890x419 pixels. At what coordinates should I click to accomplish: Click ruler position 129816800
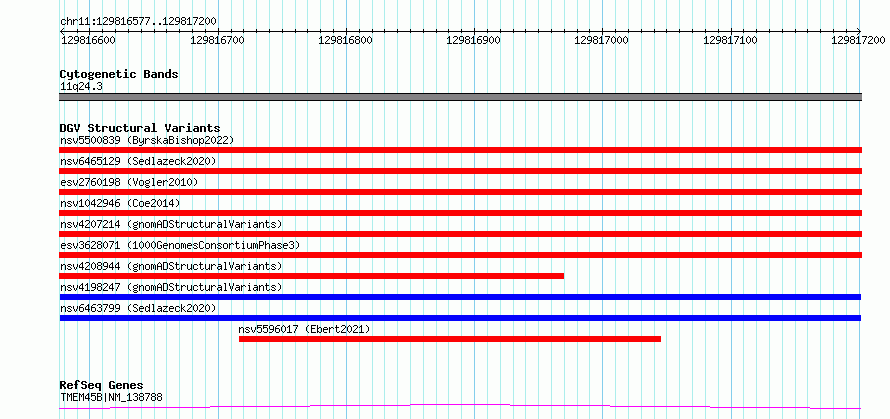click(x=346, y=40)
